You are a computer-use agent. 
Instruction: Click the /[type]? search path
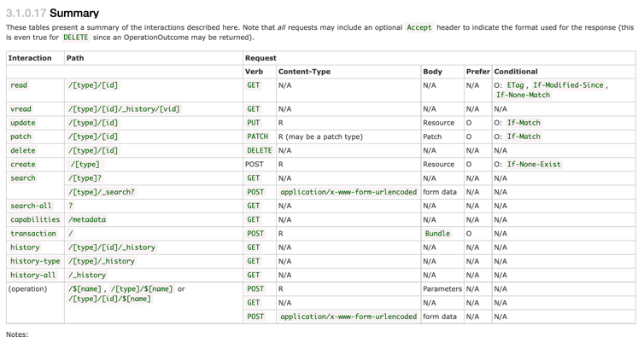(85, 178)
